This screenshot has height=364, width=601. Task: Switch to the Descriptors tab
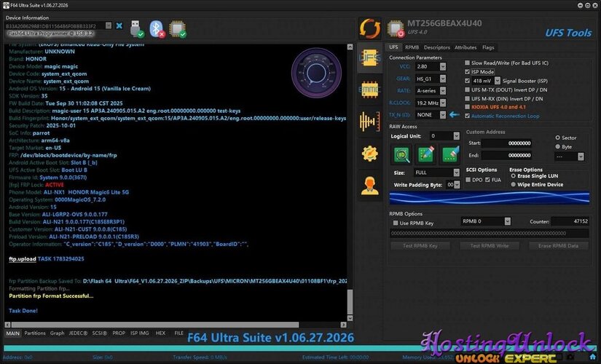click(436, 47)
